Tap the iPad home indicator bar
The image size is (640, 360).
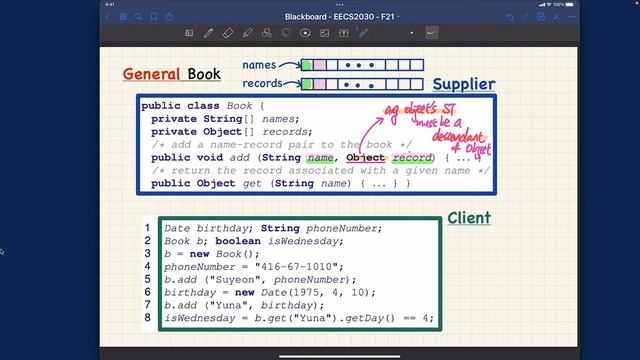click(x=340, y=356)
